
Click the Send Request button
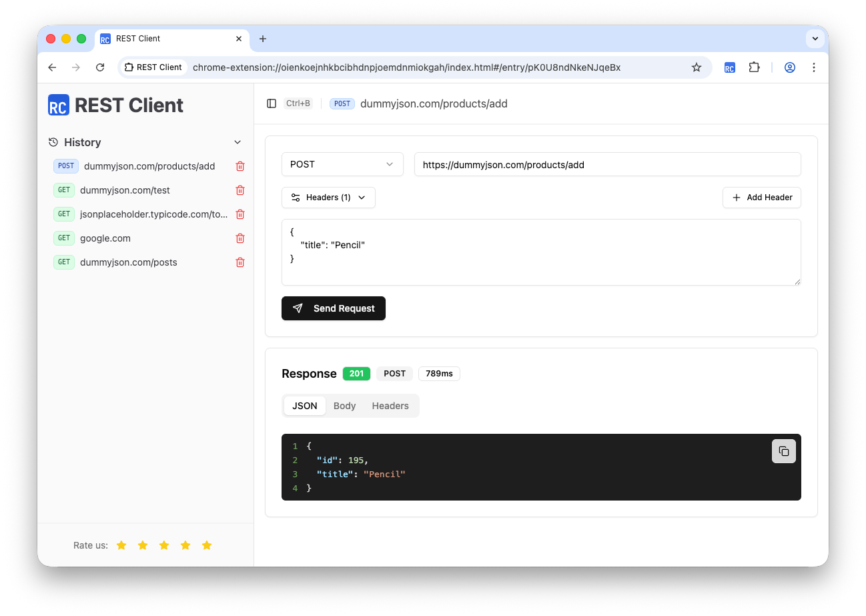tap(334, 308)
